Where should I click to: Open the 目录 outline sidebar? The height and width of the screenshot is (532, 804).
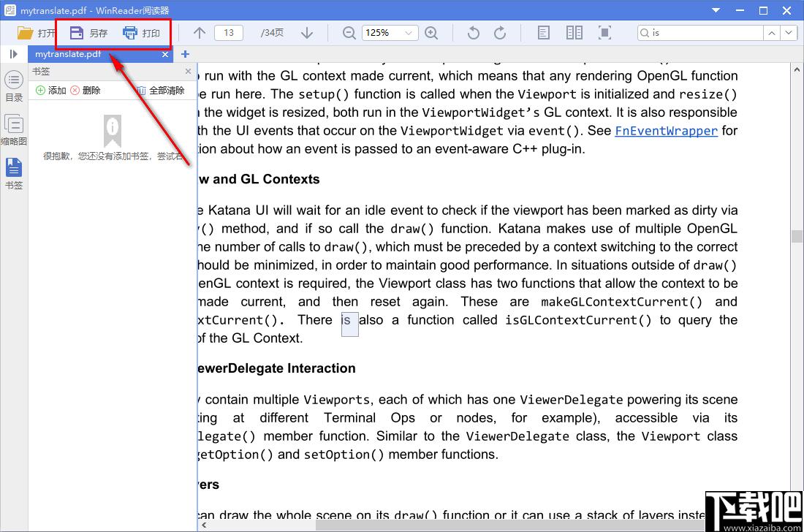[x=14, y=86]
